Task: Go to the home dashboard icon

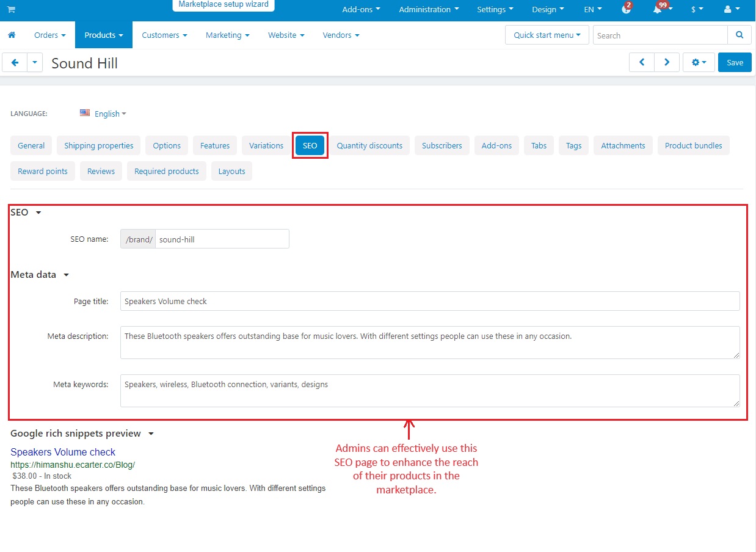Action: point(12,35)
